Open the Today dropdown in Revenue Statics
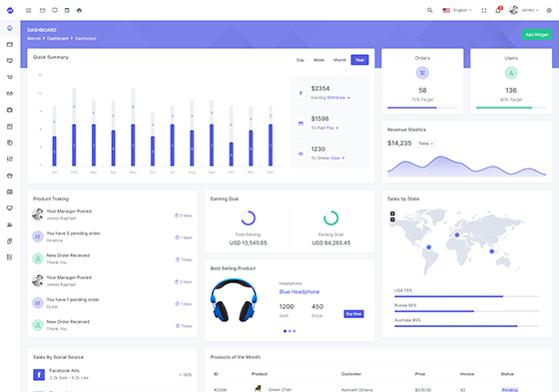Viewport: 559px width, 392px height. pyautogui.click(x=425, y=144)
